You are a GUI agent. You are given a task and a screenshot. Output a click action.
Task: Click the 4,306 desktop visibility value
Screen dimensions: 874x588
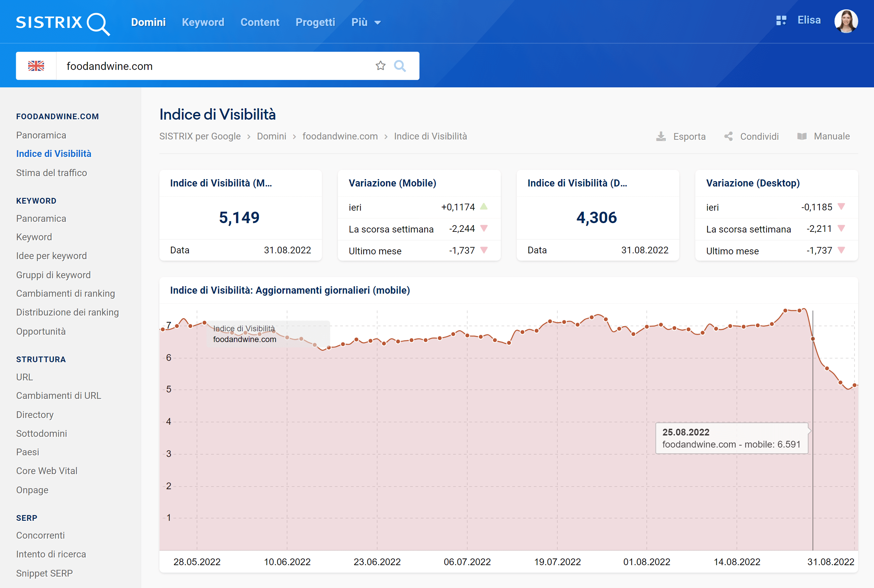click(x=597, y=217)
